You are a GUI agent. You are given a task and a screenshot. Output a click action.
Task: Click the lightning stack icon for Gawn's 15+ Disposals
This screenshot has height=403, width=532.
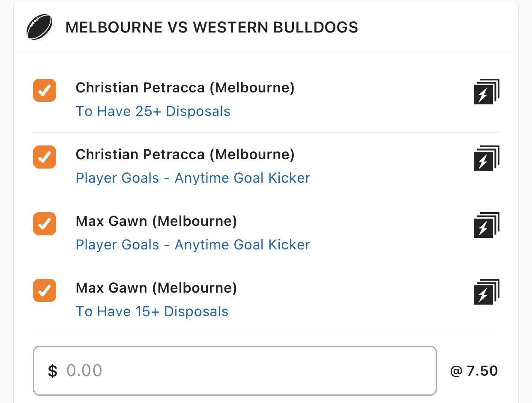point(486,292)
